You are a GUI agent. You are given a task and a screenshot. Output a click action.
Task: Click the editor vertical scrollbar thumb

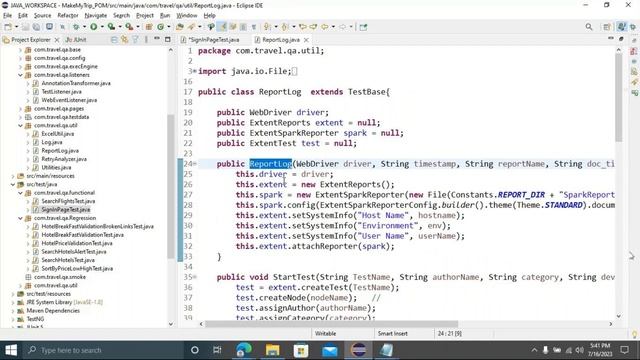(619, 97)
